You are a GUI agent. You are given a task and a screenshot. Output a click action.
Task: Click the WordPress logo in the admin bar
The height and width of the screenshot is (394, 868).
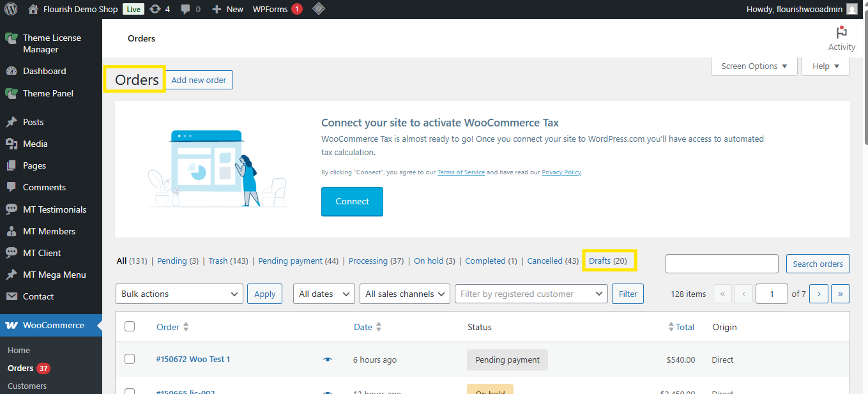tap(11, 9)
